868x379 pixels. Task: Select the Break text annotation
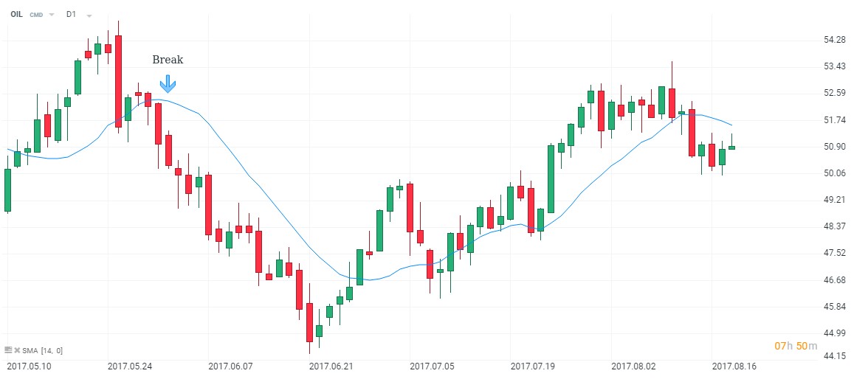168,60
